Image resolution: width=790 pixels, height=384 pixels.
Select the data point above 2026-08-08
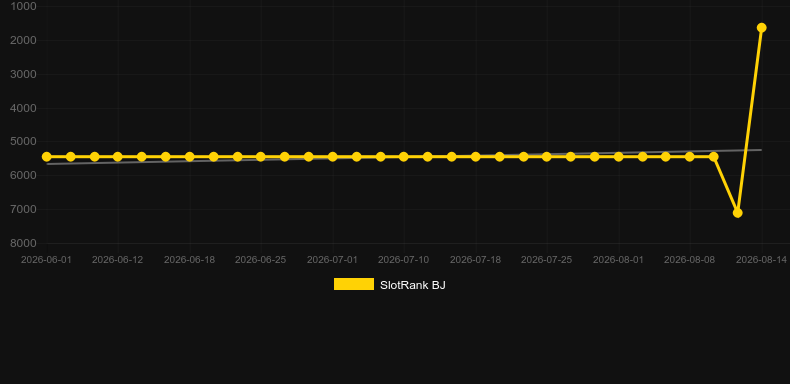pyautogui.click(x=690, y=157)
